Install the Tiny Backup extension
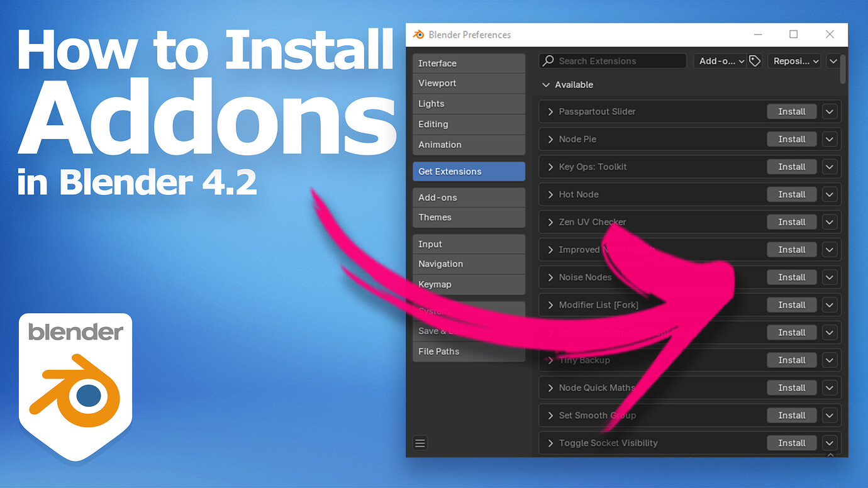Viewport: 868px width, 488px height. pos(792,360)
